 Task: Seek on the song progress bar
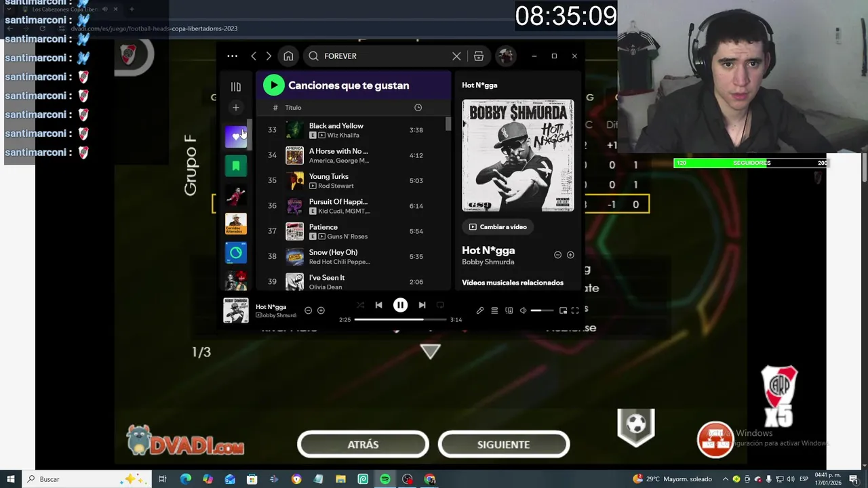[400, 319]
